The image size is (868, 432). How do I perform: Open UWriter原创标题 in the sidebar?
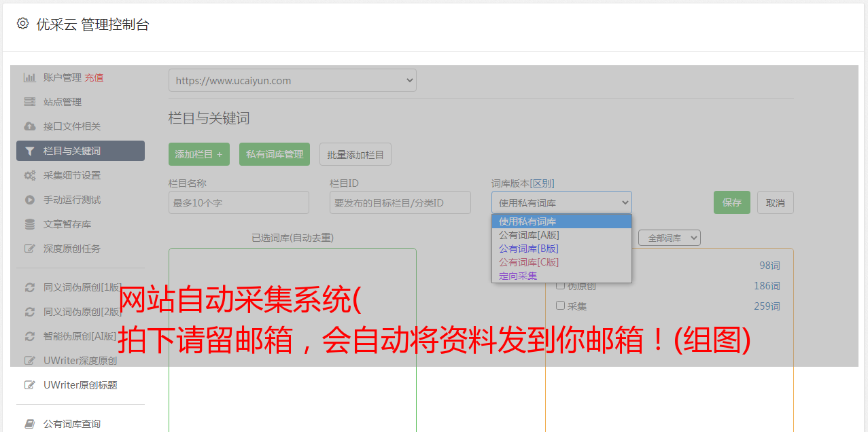(80, 385)
